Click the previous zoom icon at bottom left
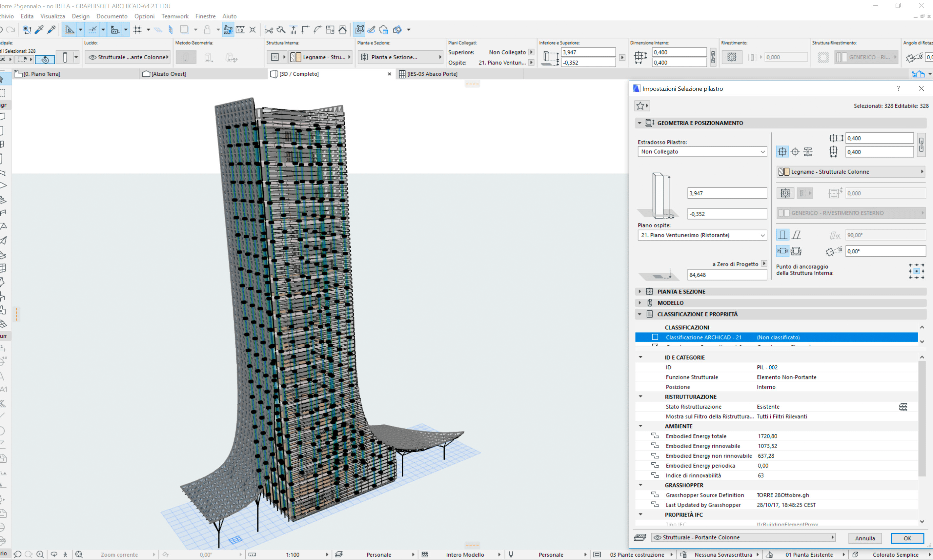This screenshot has height=560, width=933. pyautogui.click(x=17, y=554)
